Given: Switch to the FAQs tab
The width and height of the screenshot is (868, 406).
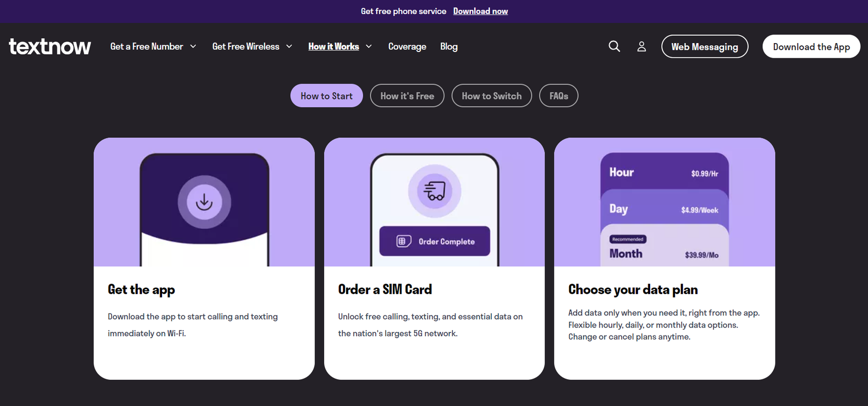Looking at the screenshot, I should point(559,96).
